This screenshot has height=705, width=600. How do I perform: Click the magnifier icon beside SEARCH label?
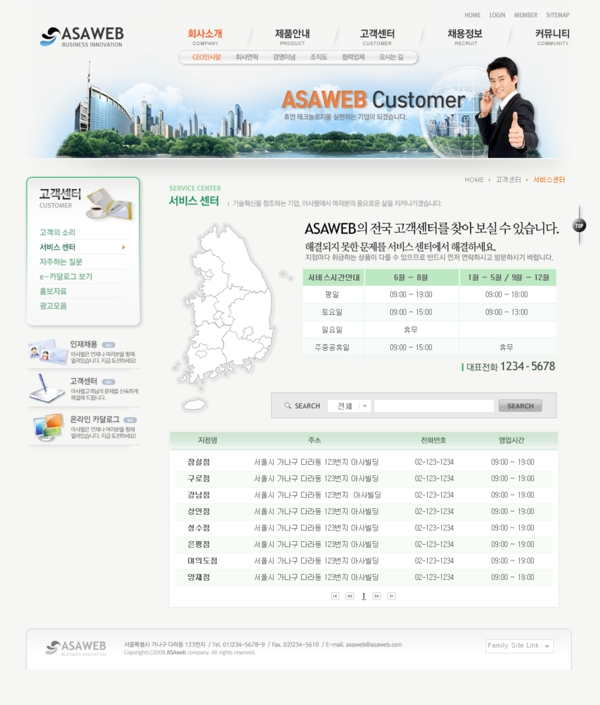(x=287, y=406)
